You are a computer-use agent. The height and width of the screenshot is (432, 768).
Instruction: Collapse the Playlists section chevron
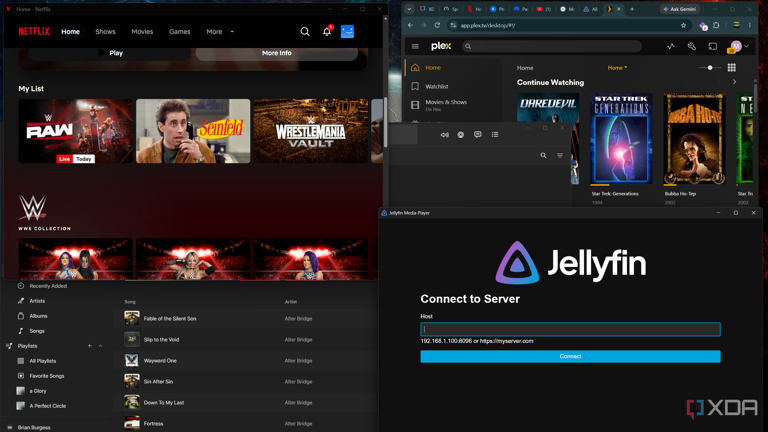point(100,346)
